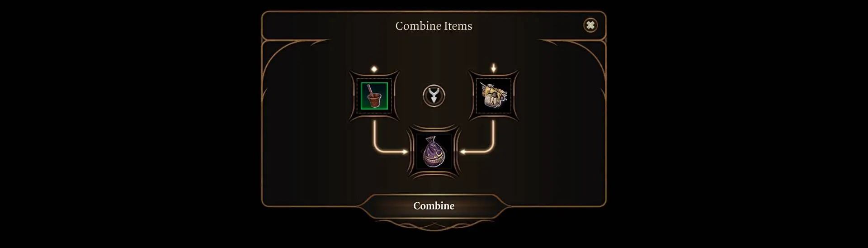This screenshot has height=248, width=868.
Task: Click the diamond marker above mortar slot
Action: (374, 69)
